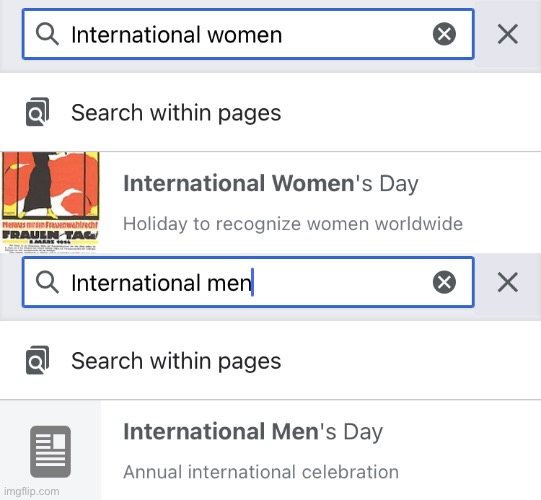Click the lower "Search within pages" icon
541x500 pixels.
(37, 360)
